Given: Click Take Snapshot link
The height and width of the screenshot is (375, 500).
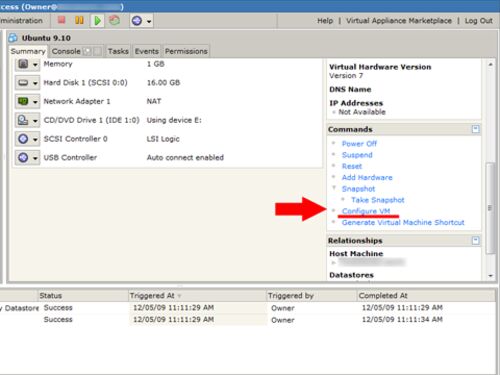Looking at the screenshot, I should pyautogui.click(x=378, y=200).
